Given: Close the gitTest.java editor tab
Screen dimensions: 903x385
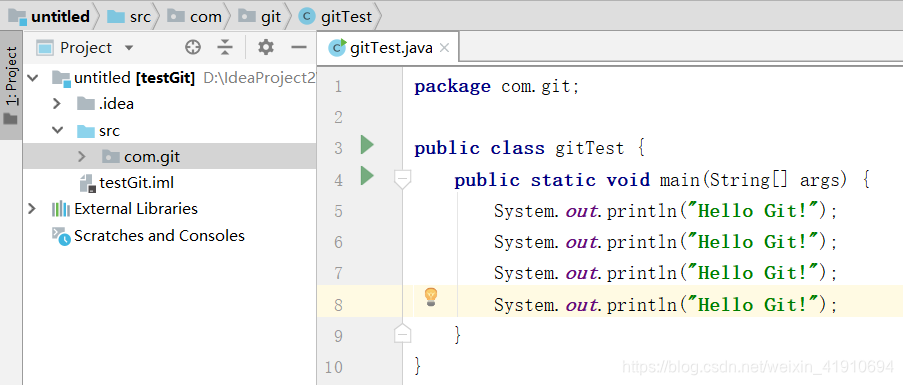Looking at the screenshot, I should 444,48.
